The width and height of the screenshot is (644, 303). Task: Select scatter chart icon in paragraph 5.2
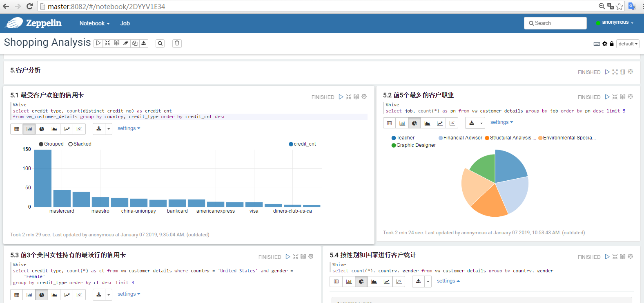point(452,123)
